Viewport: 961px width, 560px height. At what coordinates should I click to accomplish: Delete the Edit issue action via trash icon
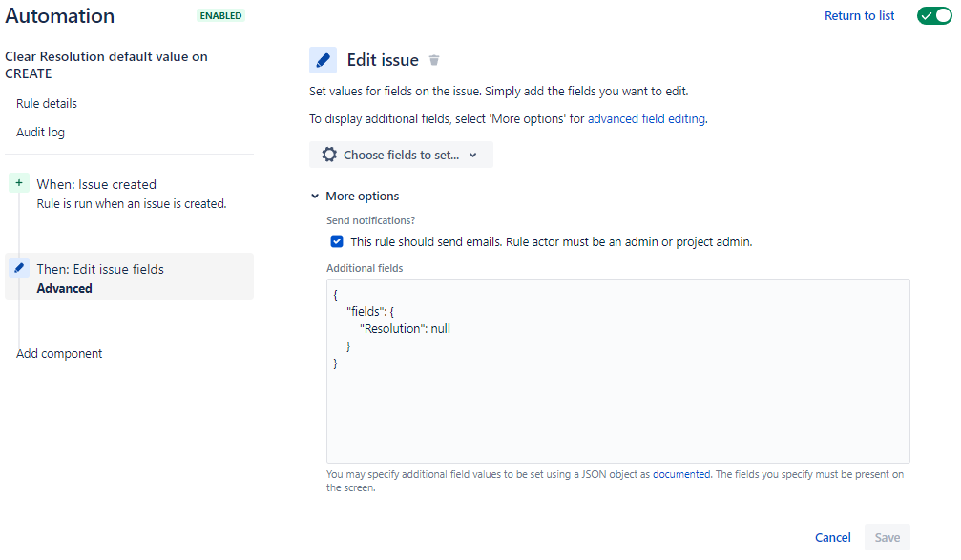coord(433,59)
